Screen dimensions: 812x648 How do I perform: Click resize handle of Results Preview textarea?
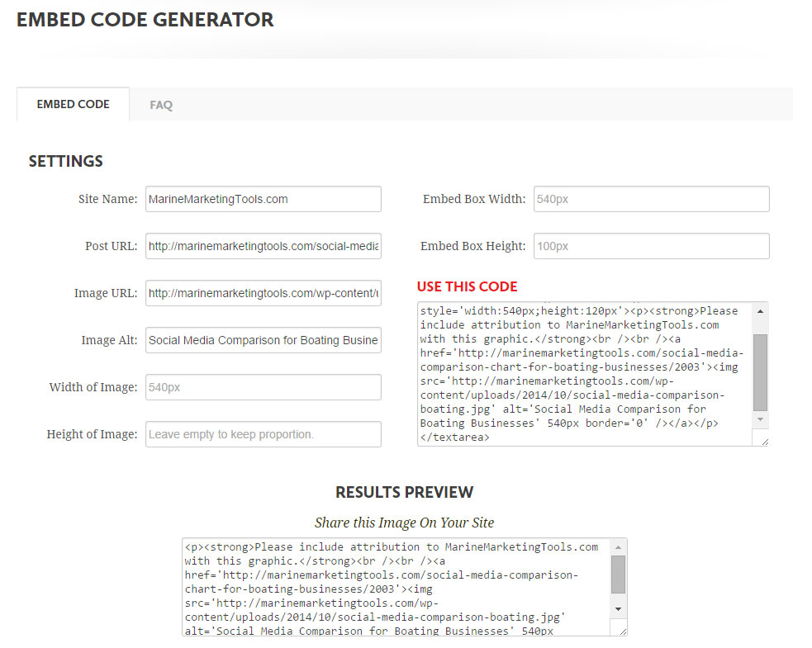tap(623, 631)
